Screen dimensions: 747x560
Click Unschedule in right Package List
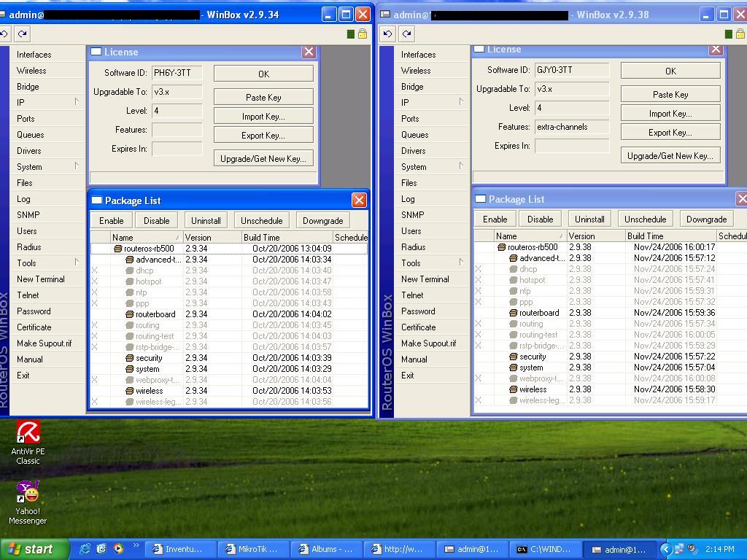tap(645, 219)
